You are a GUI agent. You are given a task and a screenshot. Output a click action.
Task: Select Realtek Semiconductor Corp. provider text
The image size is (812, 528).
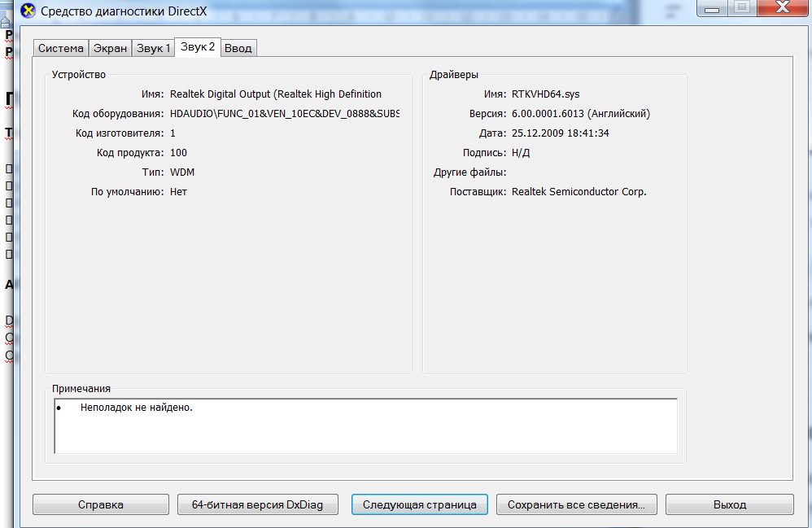(x=579, y=192)
